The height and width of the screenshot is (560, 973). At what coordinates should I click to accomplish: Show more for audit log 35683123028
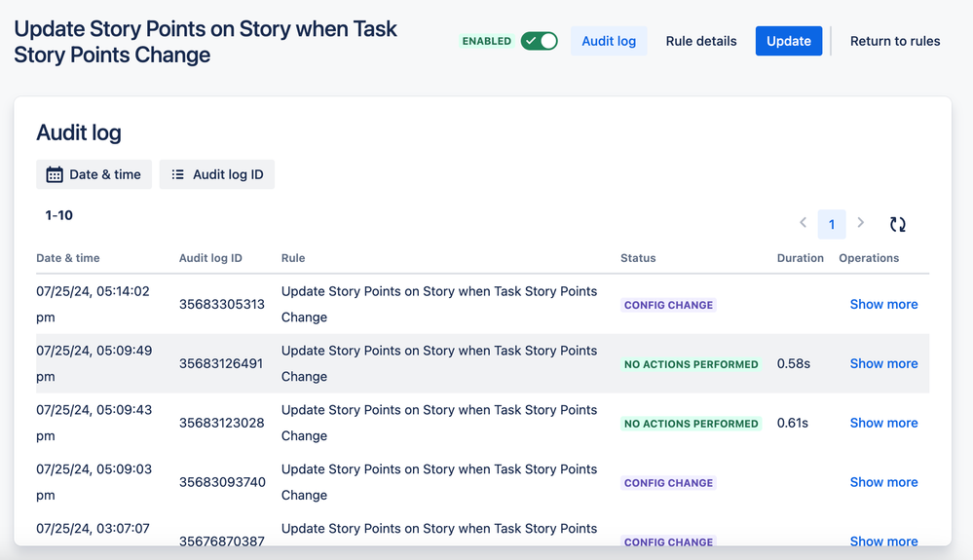point(883,423)
